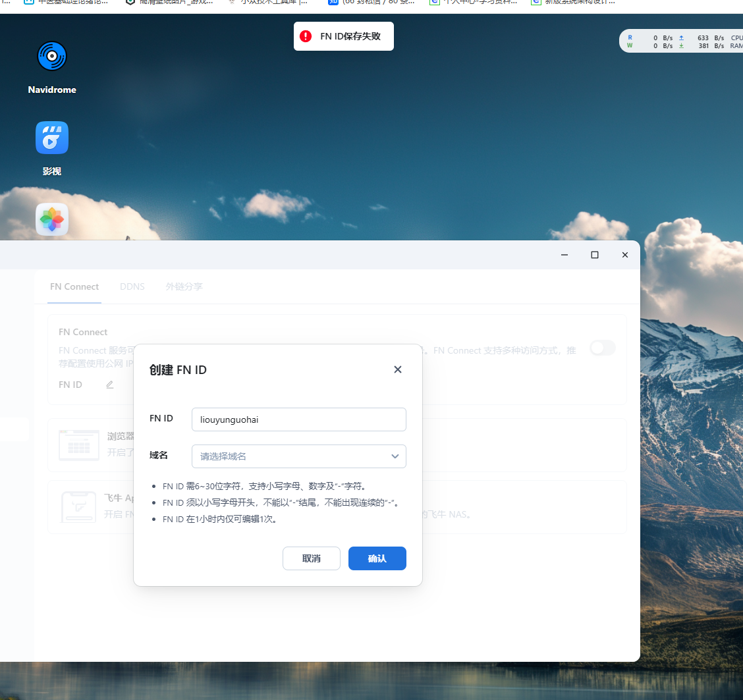Close the 创建 FN ID dialog
Screen dimensions: 743x700
[x=397, y=369]
